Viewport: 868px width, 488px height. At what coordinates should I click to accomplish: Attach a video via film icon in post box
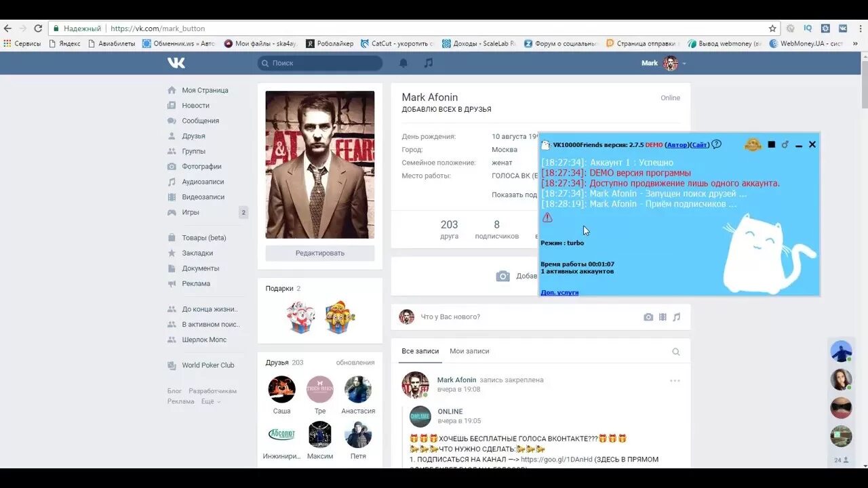coord(663,317)
